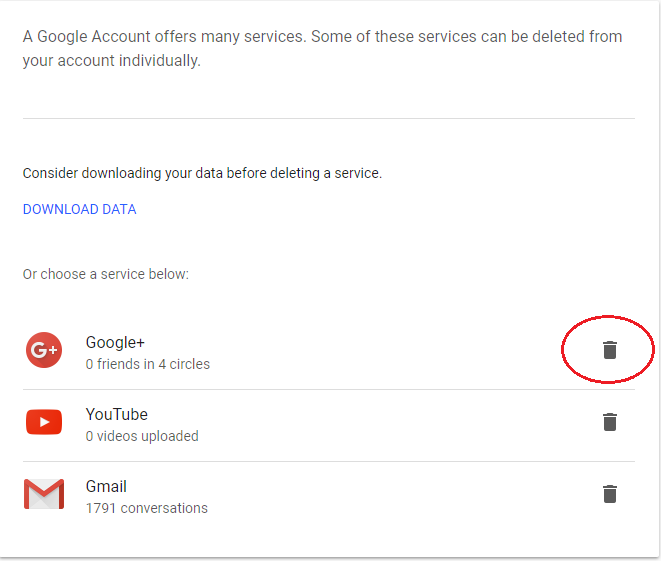Image resolution: width=661 pixels, height=561 pixels.
Task: Click the 'Consider downloading your data' sentence
Action: tap(202, 173)
